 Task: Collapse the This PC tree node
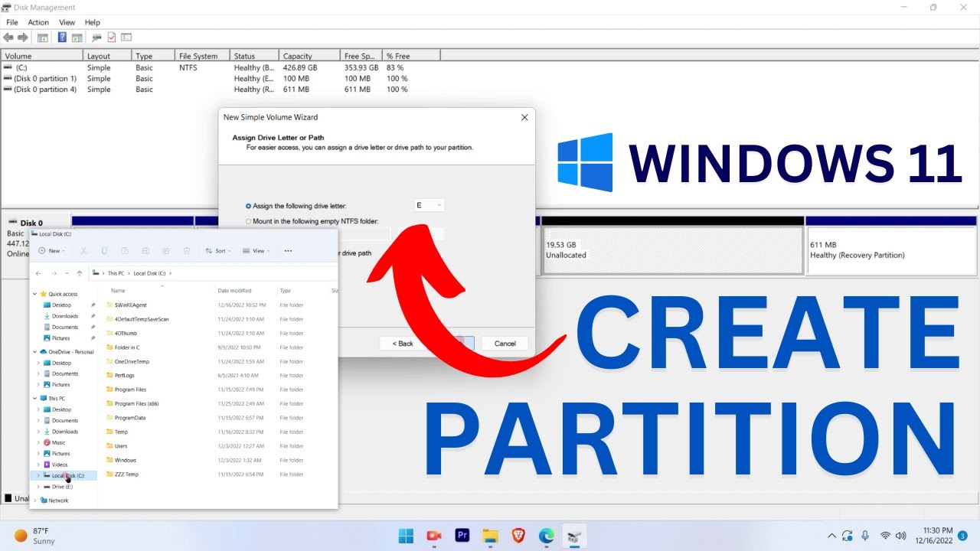coord(34,399)
